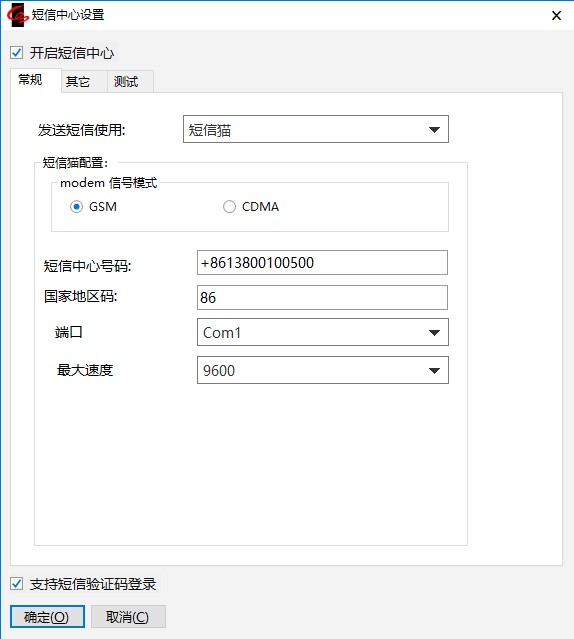Select the CDMA radio button
Viewport: 574px width, 639px height.
point(229,207)
